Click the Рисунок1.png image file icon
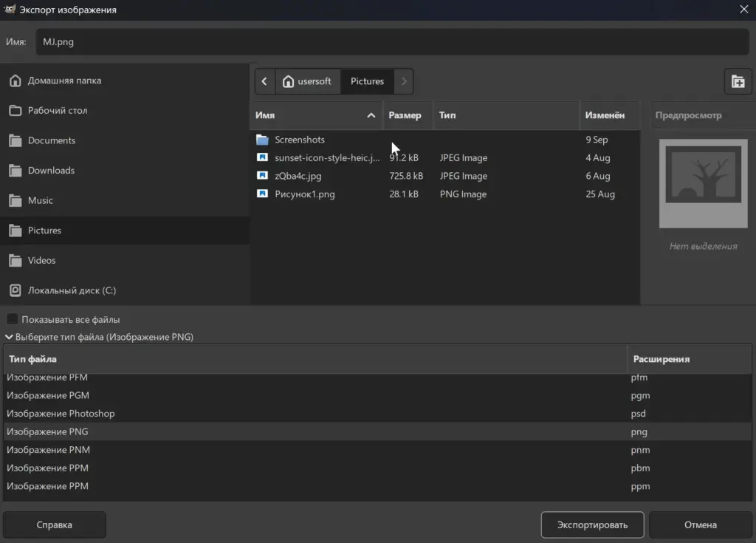Viewport: 756px width, 543px height. pyautogui.click(x=262, y=194)
